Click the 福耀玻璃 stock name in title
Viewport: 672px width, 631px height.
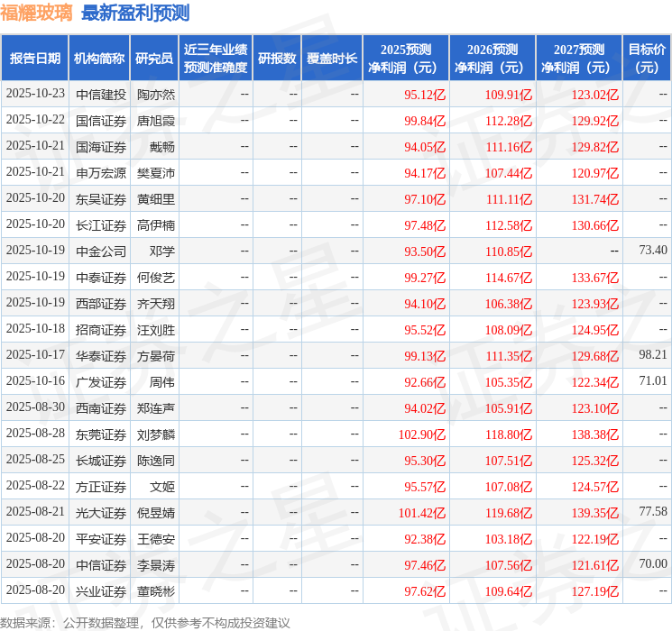pos(37,13)
